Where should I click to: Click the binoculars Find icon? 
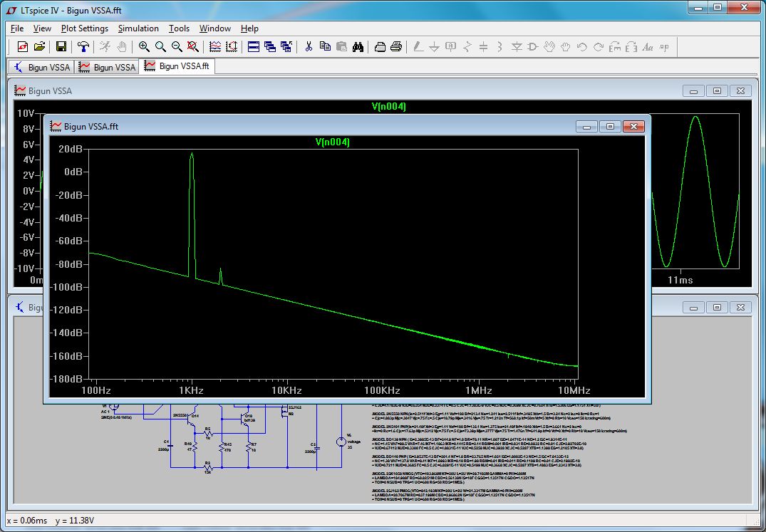358,46
